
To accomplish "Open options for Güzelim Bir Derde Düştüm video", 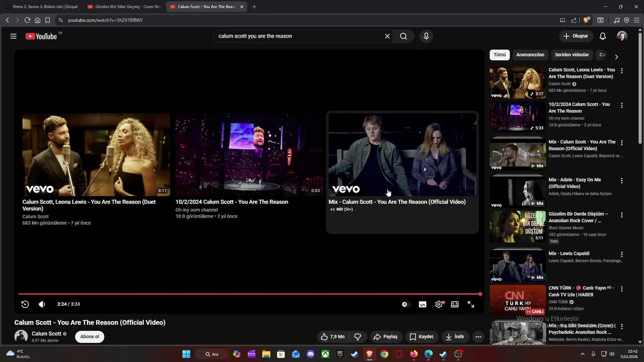I will pos(622,215).
